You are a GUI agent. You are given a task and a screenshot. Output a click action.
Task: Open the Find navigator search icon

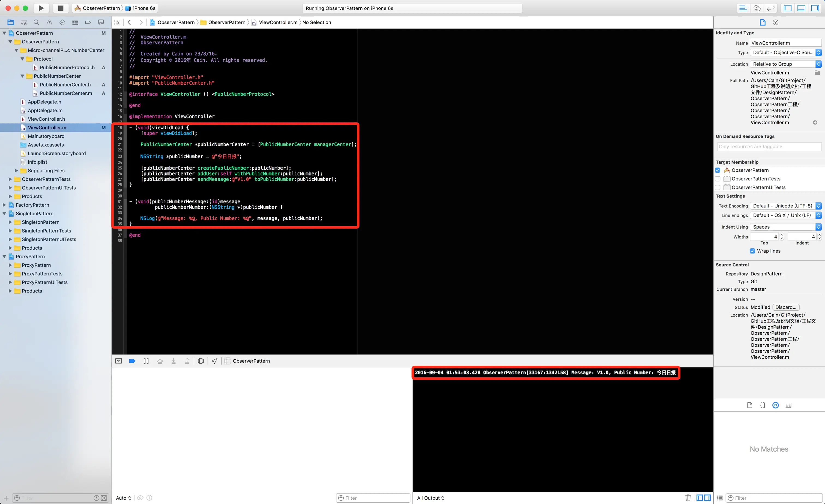[x=36, y=22]
